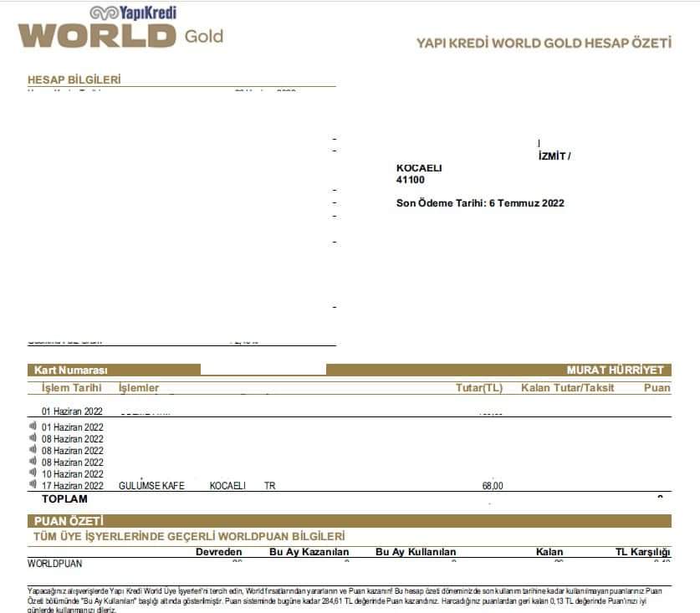This screenshot has height=613, width=700.
Task: Select the cardholder name "MURAT HÜRRİYET"
Action: point(616,370)
